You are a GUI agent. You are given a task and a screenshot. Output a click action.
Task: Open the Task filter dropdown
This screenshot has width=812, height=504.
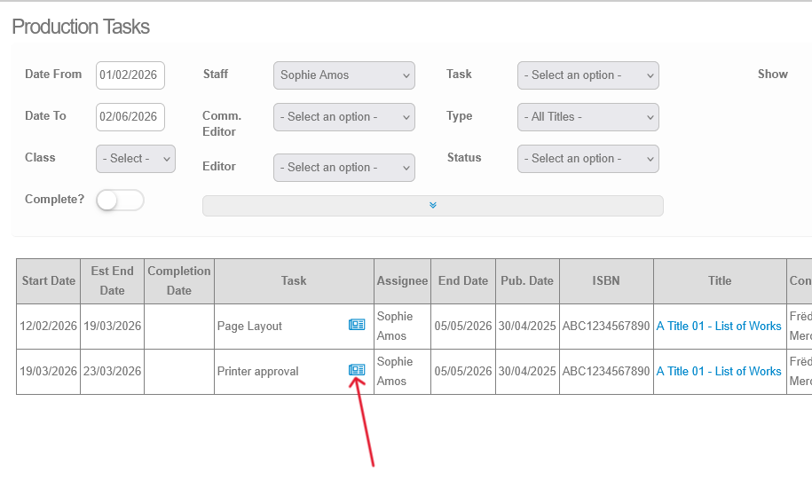[587, 75]
